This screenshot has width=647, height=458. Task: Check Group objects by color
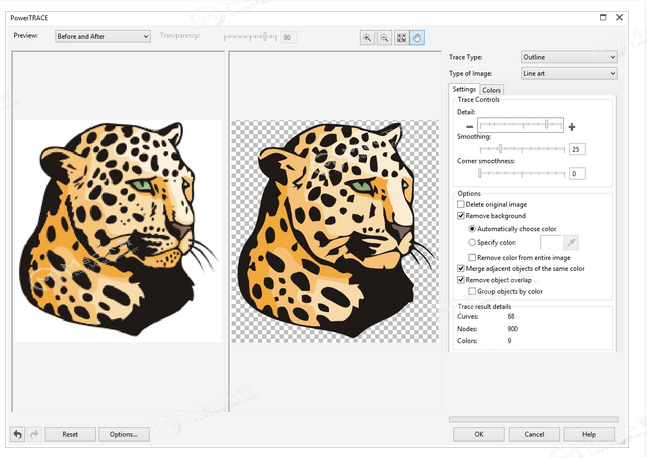coord(472,292)
